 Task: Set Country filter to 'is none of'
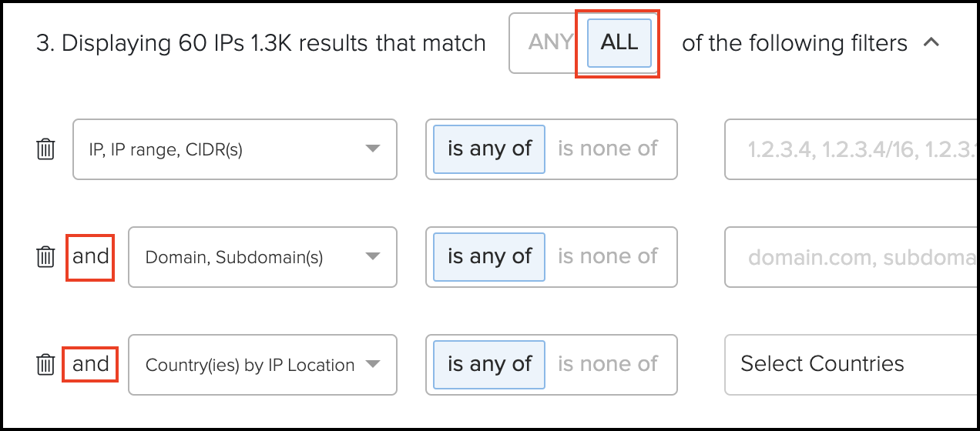tap(608, 364)
